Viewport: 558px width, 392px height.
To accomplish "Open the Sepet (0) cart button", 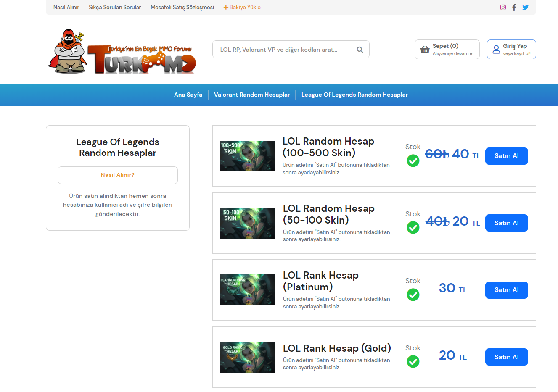I will [x=447, y=49].
